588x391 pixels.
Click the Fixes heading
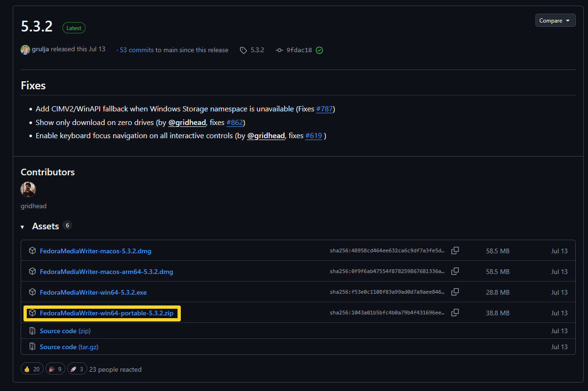33,86
